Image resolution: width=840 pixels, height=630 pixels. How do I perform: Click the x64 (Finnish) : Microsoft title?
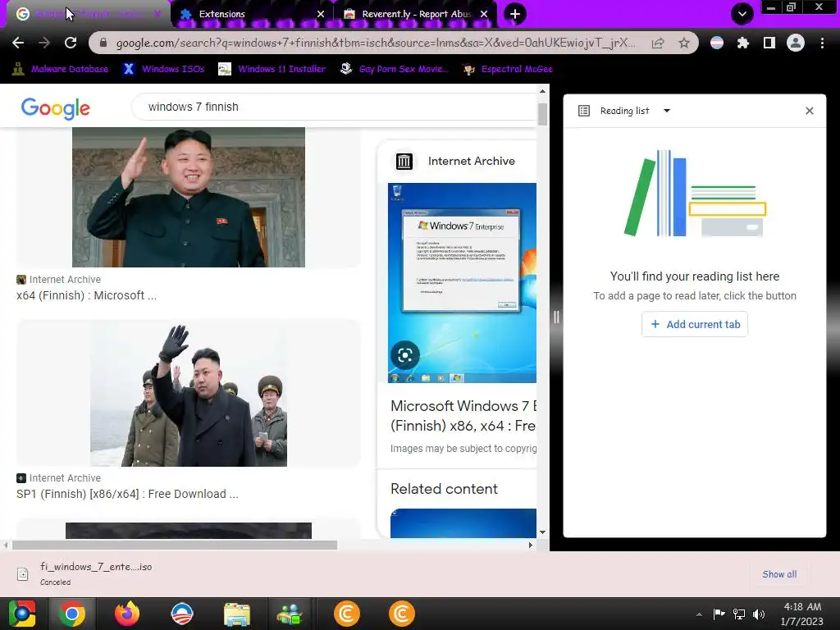(86, 295)
